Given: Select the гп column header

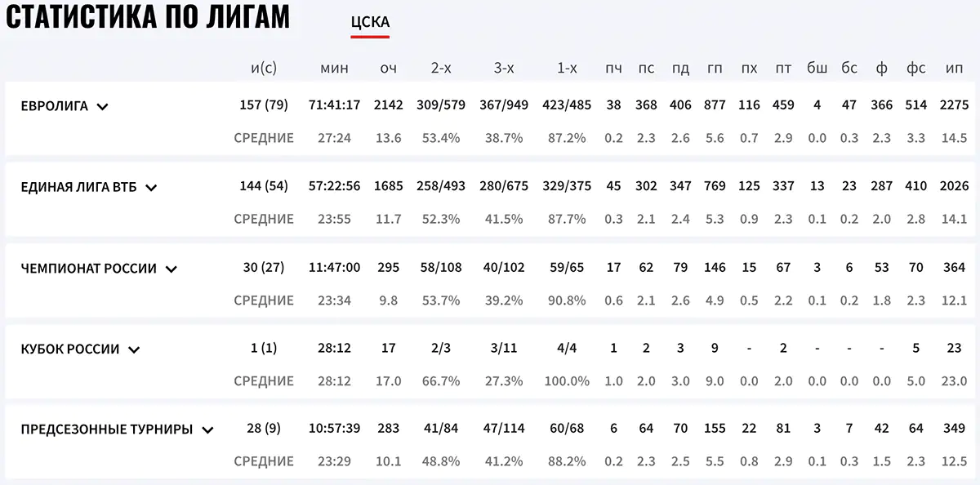Looking at the screenshot, I should [715, 68].
